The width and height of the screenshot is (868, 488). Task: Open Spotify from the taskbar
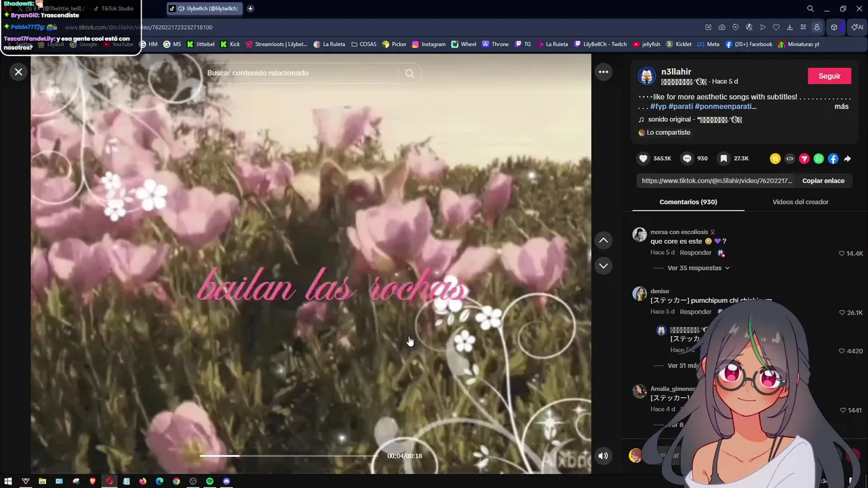click(x=210, y=481)
